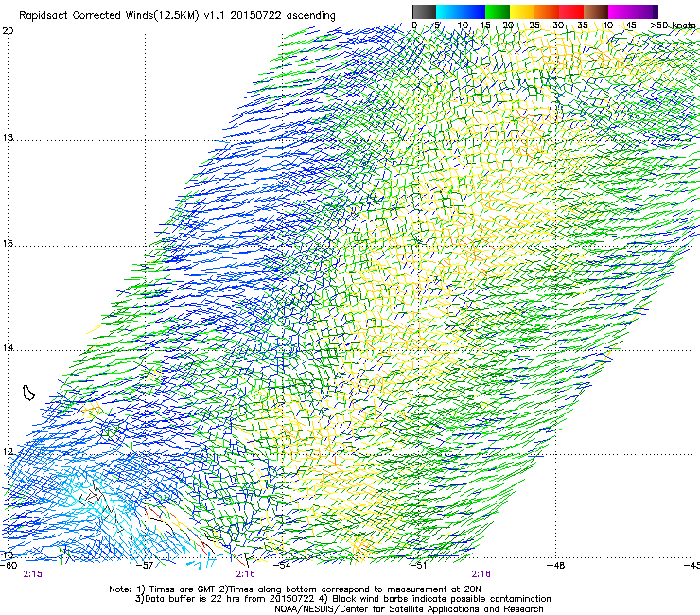
Task: Click the longitude label -54
Action: pos(282,566)
